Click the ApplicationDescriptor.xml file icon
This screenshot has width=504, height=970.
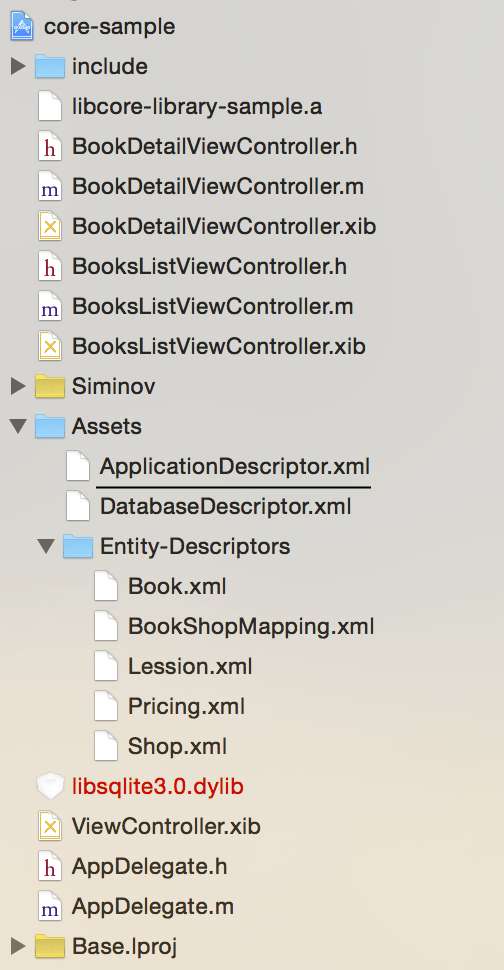pyautogui.click(x=79, y=466)
